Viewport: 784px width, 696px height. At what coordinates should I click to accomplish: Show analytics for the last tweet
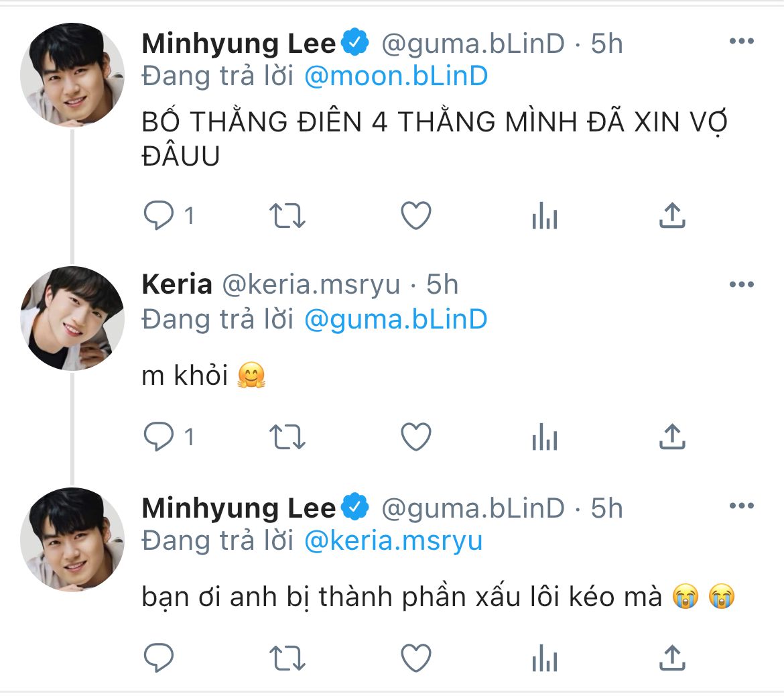pos(544,658)
